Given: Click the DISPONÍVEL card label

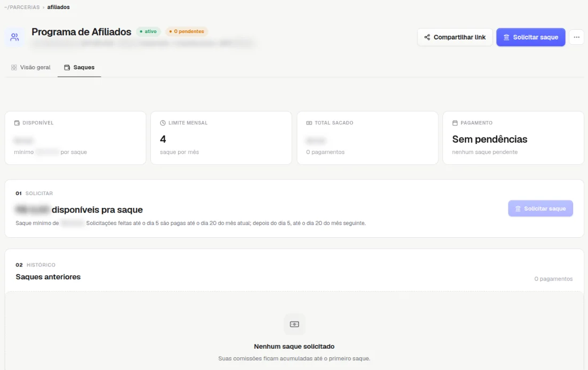Looking at the screenshot, I should 38,123.
